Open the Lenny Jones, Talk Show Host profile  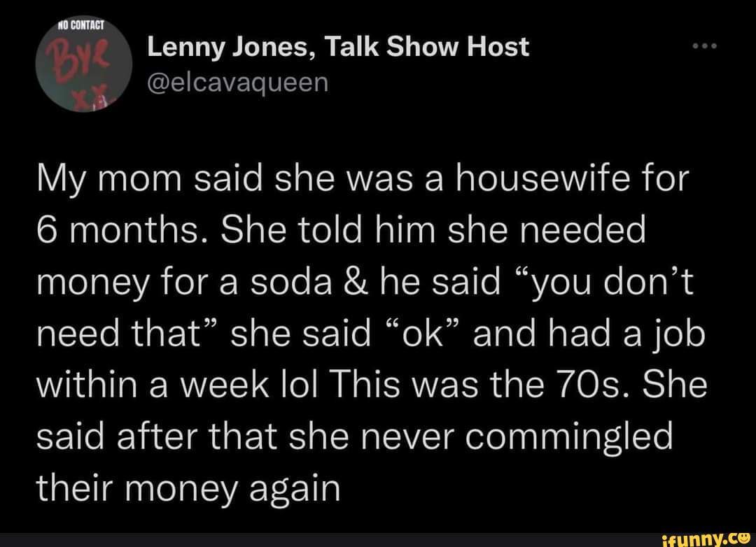(x=337, y=48)
